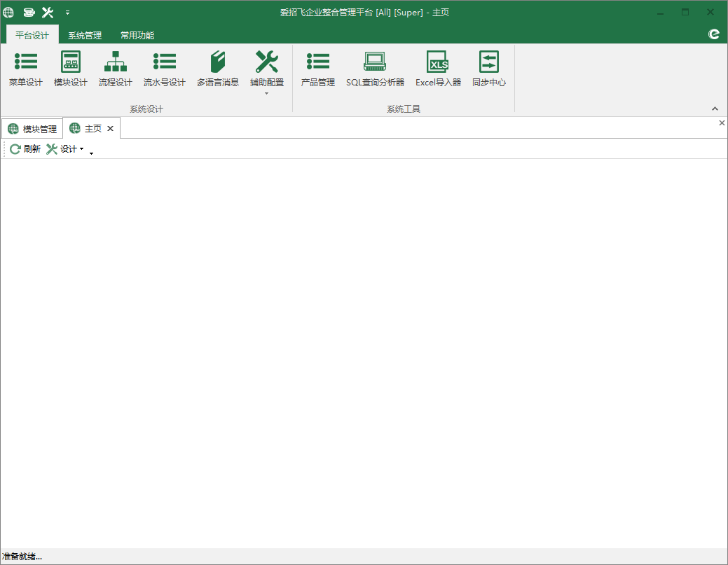Viewport: 728px width, 565px height.
Task: Click the tools icon in quick access bar
Action: pos(48,13)
